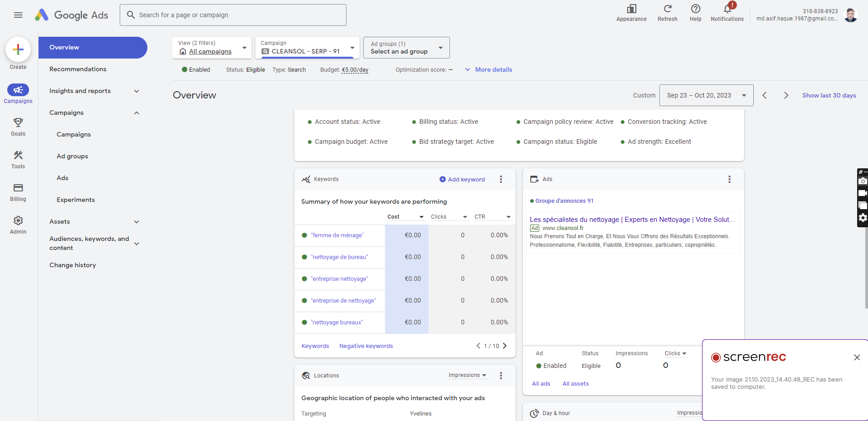Open the View All campaigns filter dropdown

(212, 48)
